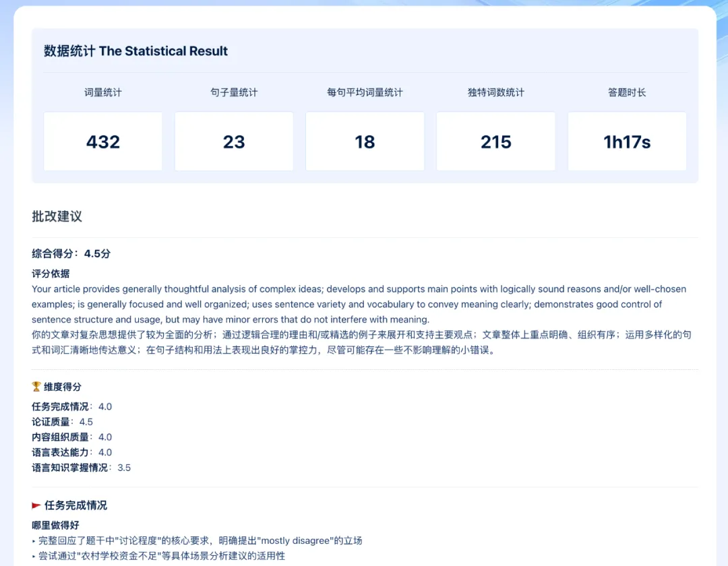Select the 内容组织质量 4.0 score row
Image resolution: width=728 pixels, height=566 pixels.
click(71, 437)
